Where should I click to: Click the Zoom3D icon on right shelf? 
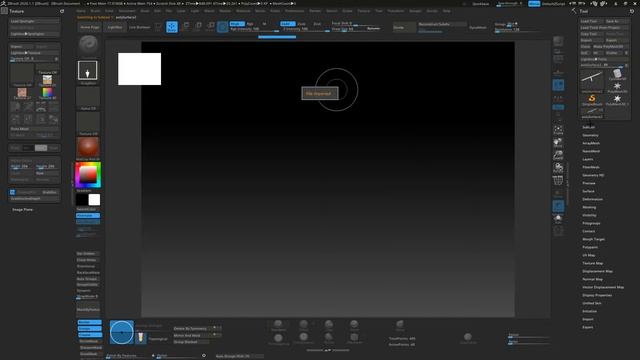[x=558, y=155]
